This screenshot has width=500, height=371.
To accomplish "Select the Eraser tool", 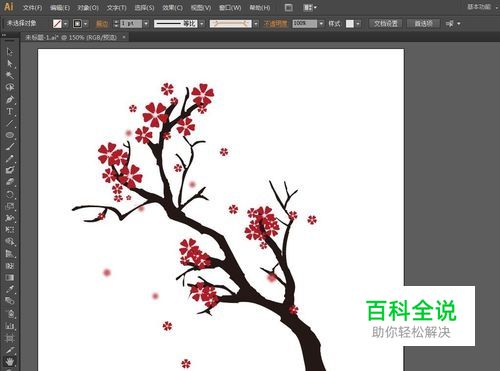I will pos(9,182).
